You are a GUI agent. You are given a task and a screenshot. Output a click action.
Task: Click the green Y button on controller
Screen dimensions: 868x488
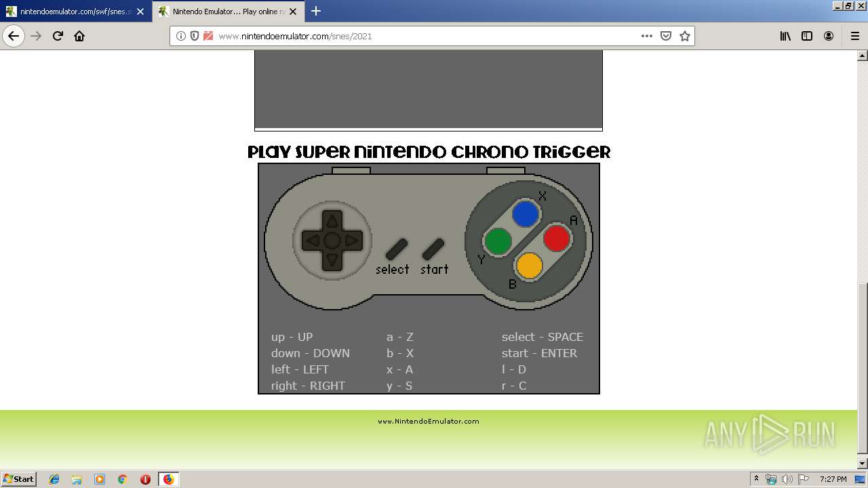pos(498,241)
